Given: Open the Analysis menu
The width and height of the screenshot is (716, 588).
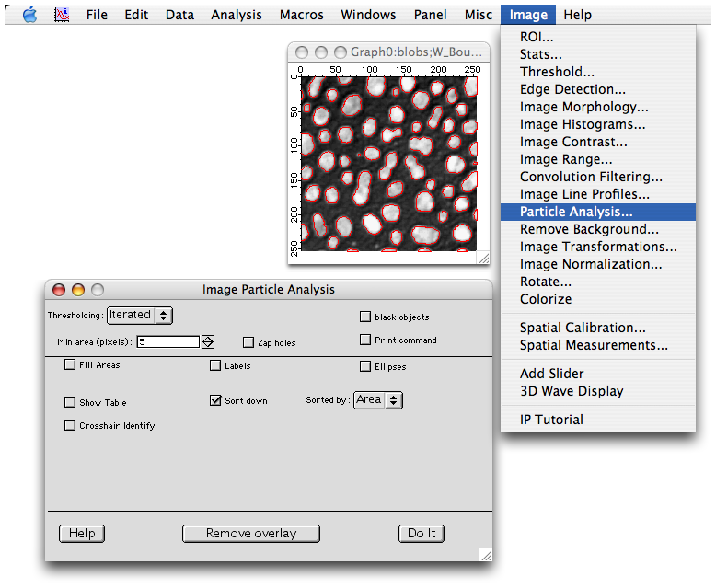Looking at the screenshot, I should pos(236,15).
